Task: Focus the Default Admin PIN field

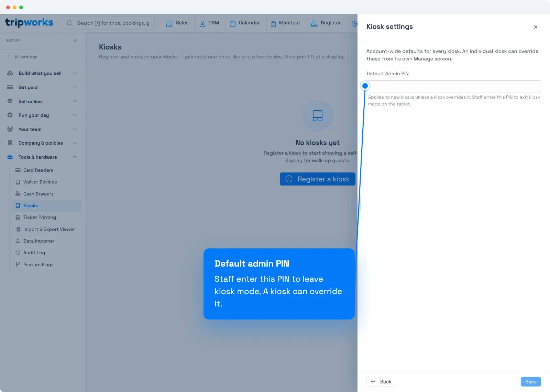Action: pos(454,86)
